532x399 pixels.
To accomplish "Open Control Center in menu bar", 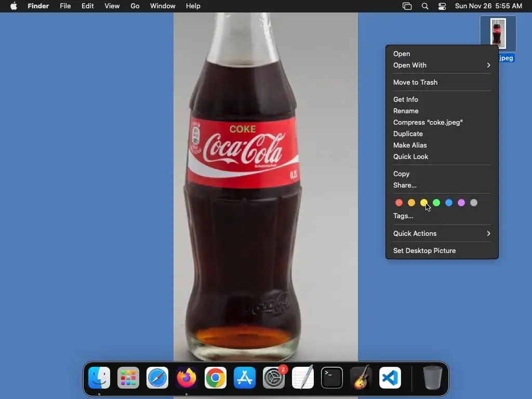I will 442,6.
